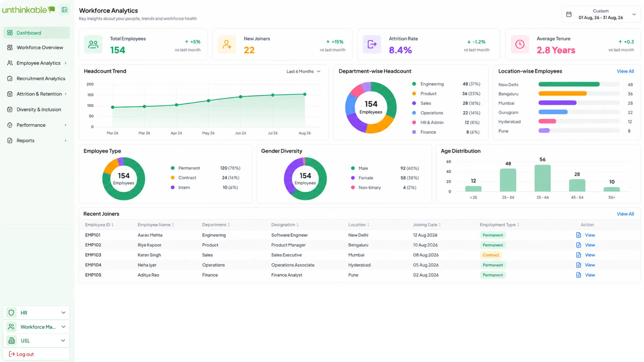
Task: View Aarav Mehta's record
Action: 590,235
